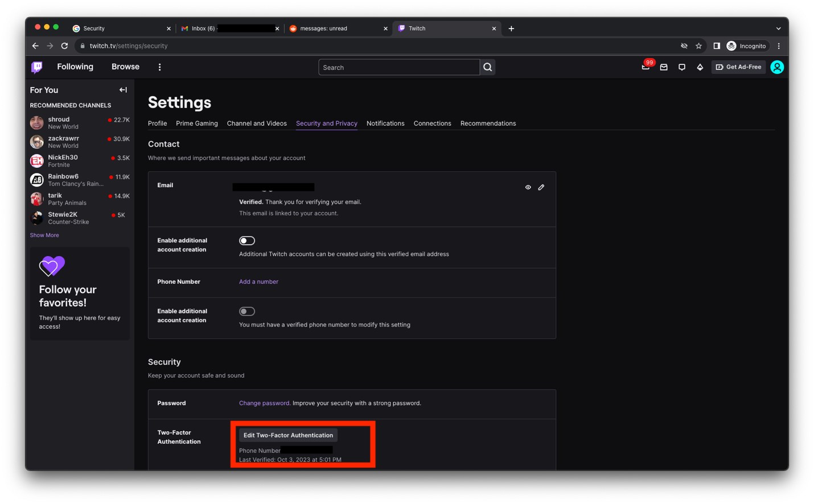The height and width of the screenshot is (504, 814).
Task: Toggle email additional account creation switch
Action: point(247,241)
